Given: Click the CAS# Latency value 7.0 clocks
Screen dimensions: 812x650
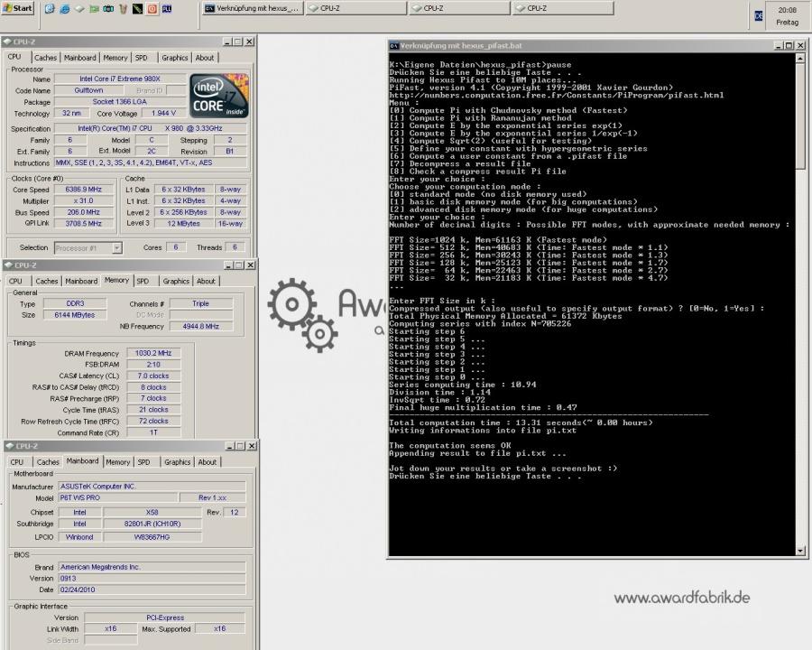Looking at the screenshot, I should (153, 376).
